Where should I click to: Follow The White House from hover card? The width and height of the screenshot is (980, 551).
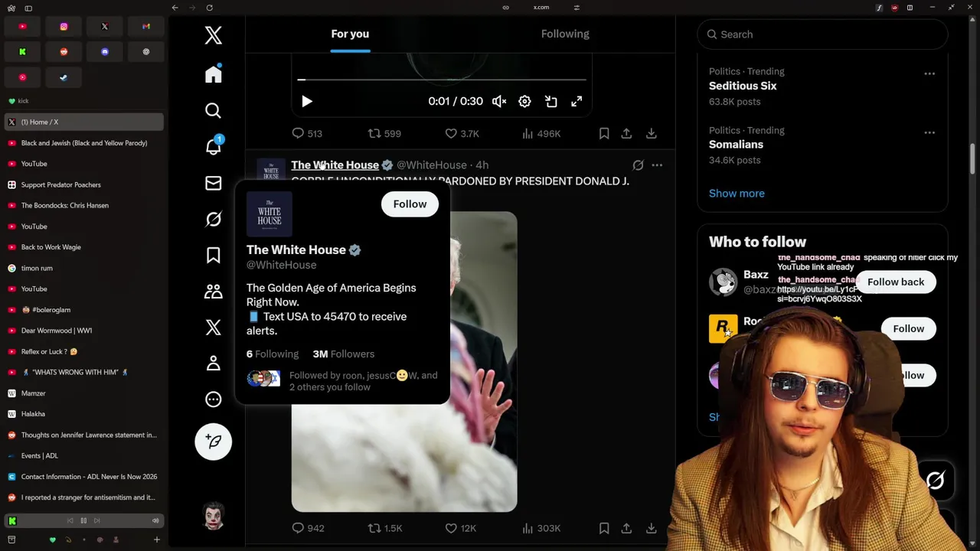tap(410, 204)
